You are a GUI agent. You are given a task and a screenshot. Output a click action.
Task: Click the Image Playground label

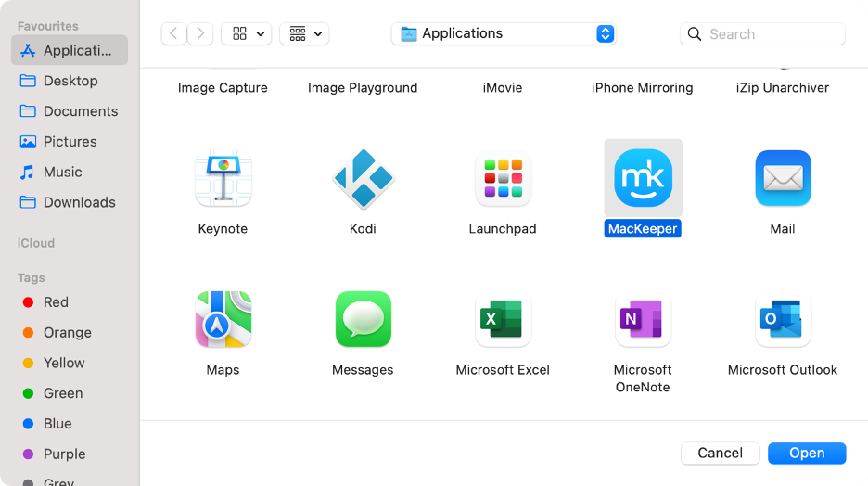(363, 88)
